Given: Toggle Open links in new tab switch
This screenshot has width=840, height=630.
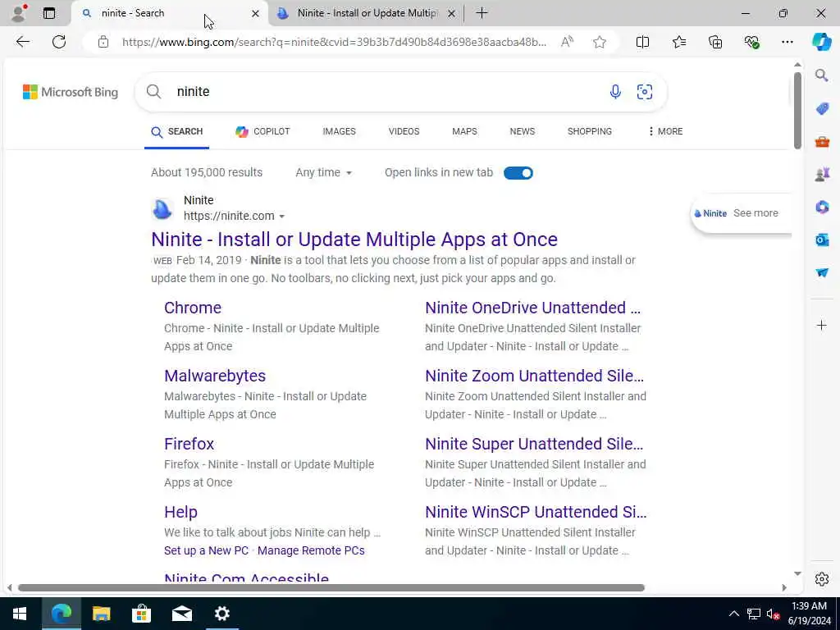Looking at the screenshot, I should [x=518, y=172].
